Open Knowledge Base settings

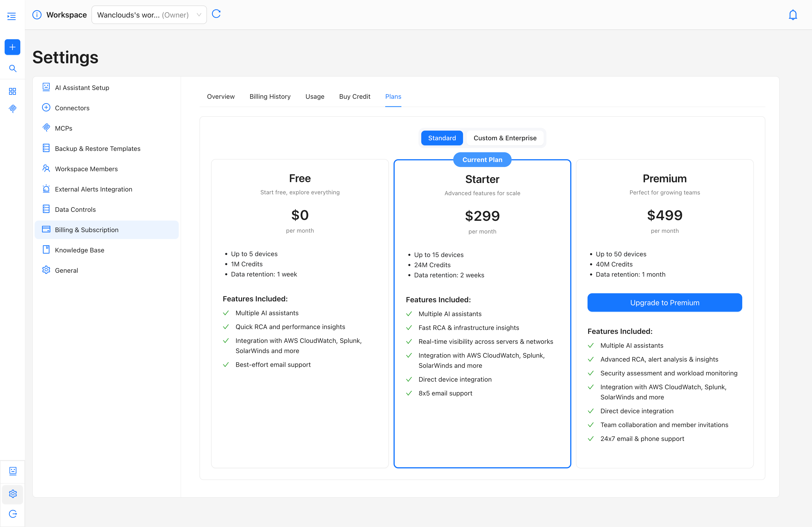point(79,250)
